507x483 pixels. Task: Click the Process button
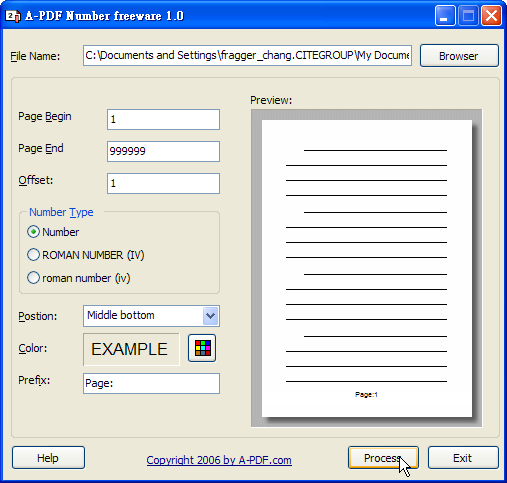(383, 458)
